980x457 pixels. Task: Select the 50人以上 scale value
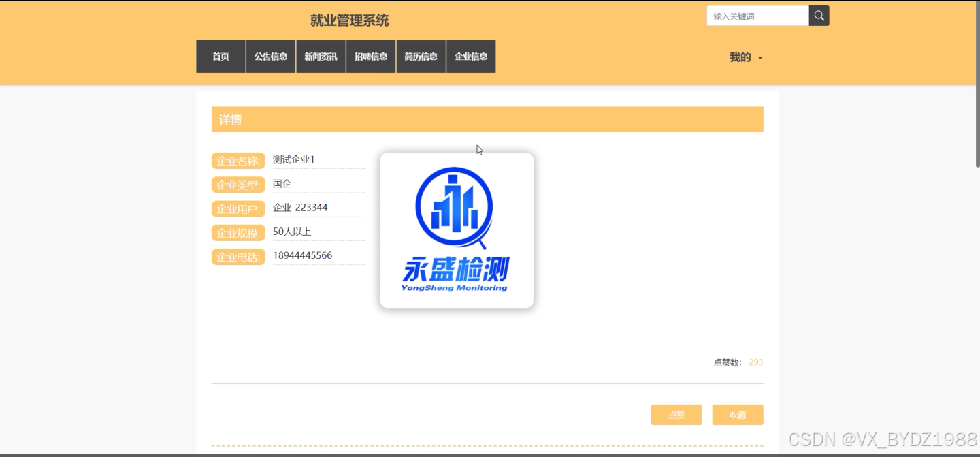(x=292, y=232)
